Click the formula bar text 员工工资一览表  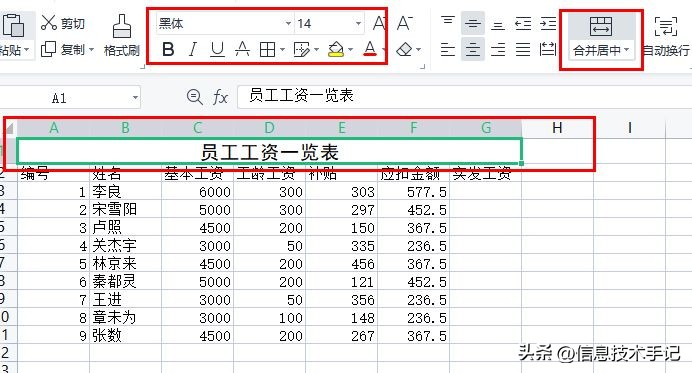pos(301,96)
